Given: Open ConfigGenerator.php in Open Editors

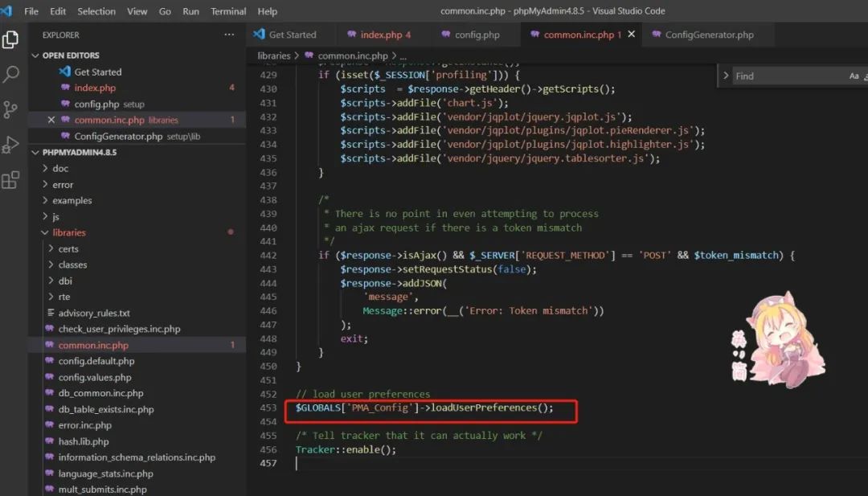Looking at the screenshot, I should (x=137, y=136).
